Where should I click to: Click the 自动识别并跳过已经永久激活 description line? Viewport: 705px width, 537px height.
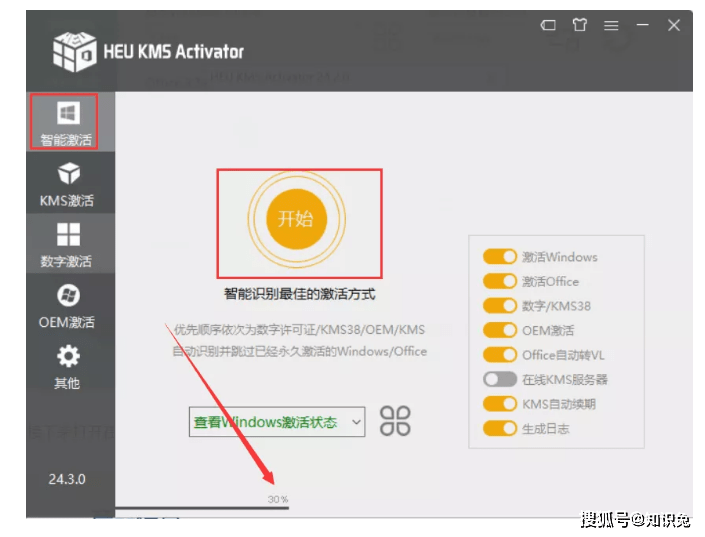click(x=299, y=351)
